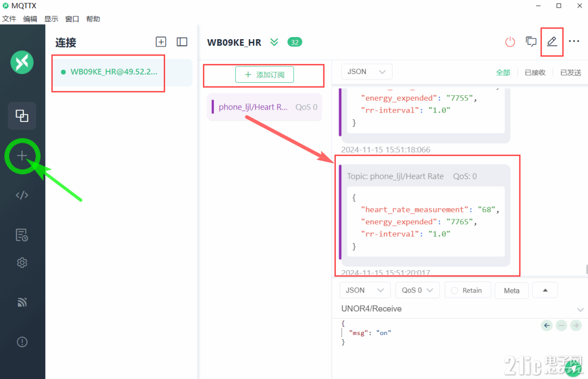Toggle the Retain radio option
Image resolution: width=588 pixels, height=379 pixels.
pos(468,290)
